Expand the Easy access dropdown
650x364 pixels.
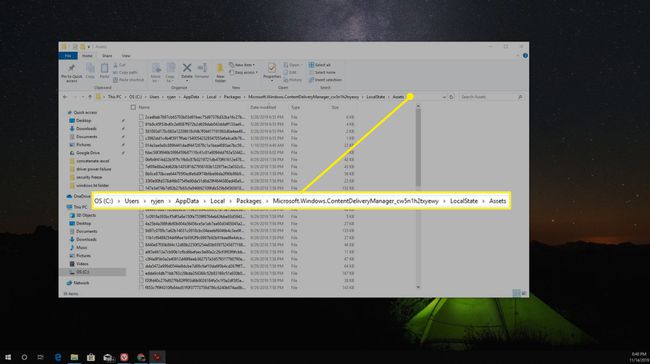pos(244,73)
